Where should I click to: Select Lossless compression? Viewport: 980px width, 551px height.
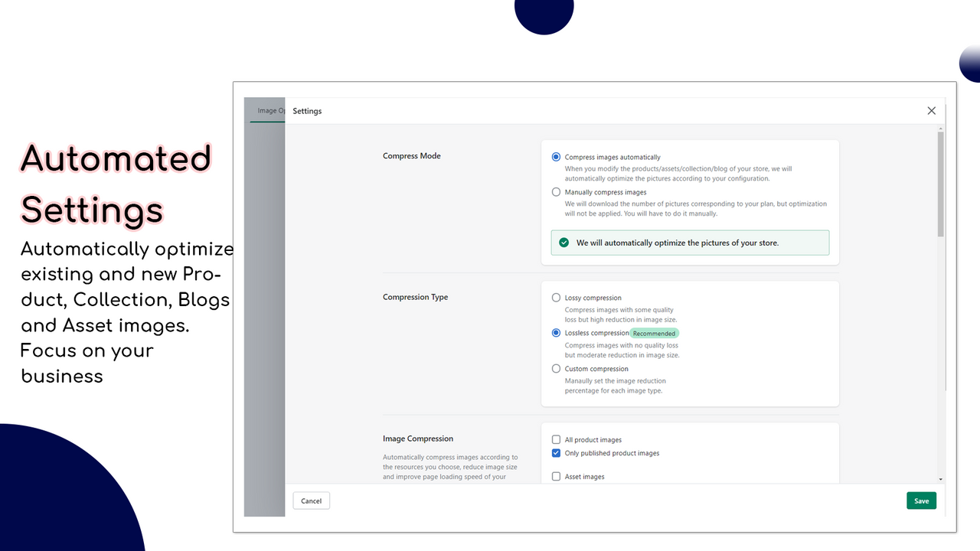(x=556, y=333)
